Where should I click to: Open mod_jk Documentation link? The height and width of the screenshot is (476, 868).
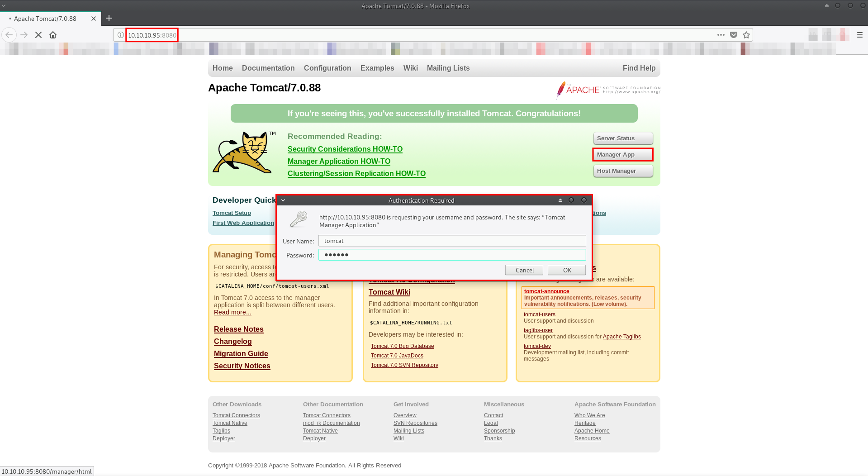pos(331,423)
